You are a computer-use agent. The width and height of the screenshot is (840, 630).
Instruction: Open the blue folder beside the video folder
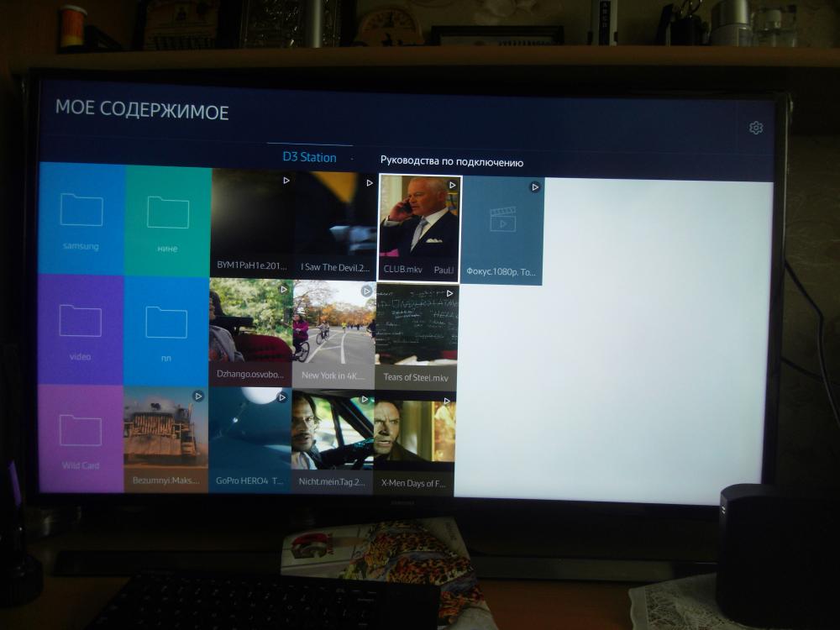click(x=166, y=332)
